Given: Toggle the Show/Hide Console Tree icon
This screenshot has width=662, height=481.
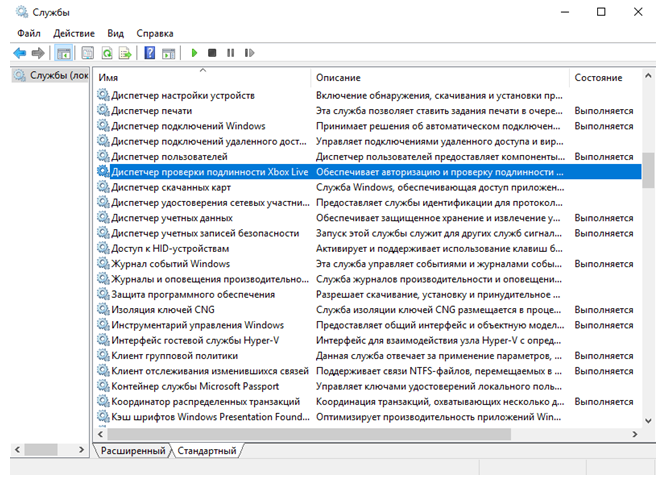Looking at the screenshot, I should pos(64,53).
